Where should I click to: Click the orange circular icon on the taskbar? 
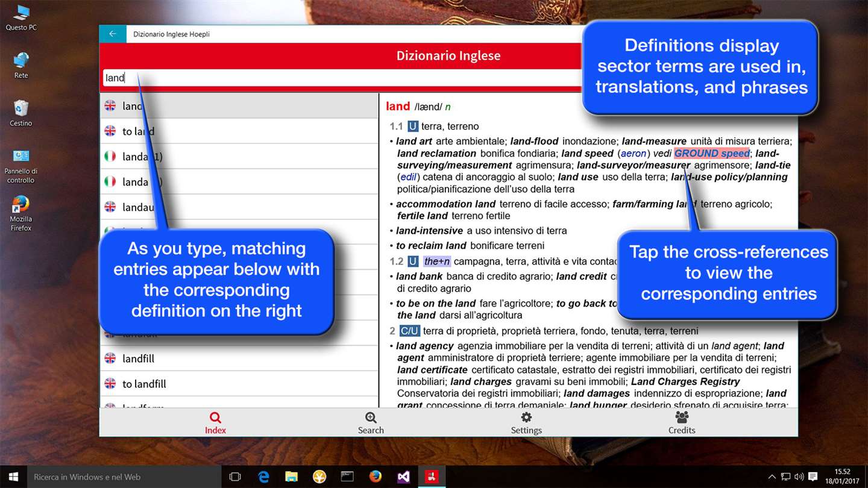click(319, 477)
